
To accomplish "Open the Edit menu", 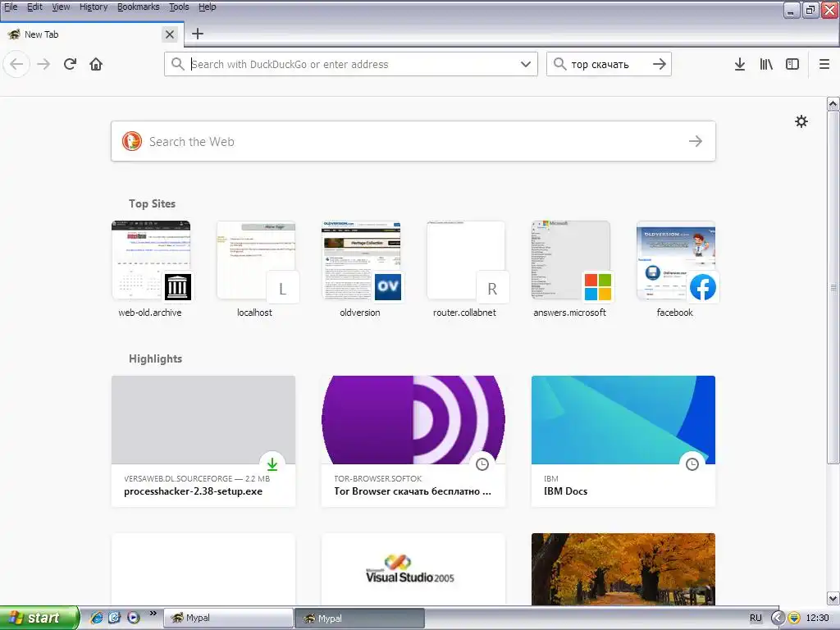I will (34, 7).
